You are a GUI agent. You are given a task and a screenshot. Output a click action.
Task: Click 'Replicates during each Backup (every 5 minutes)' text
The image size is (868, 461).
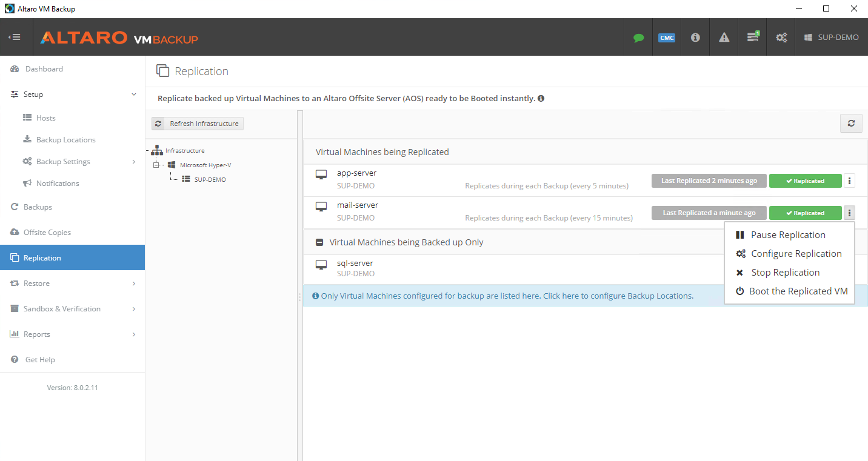(x=547, y=186)
